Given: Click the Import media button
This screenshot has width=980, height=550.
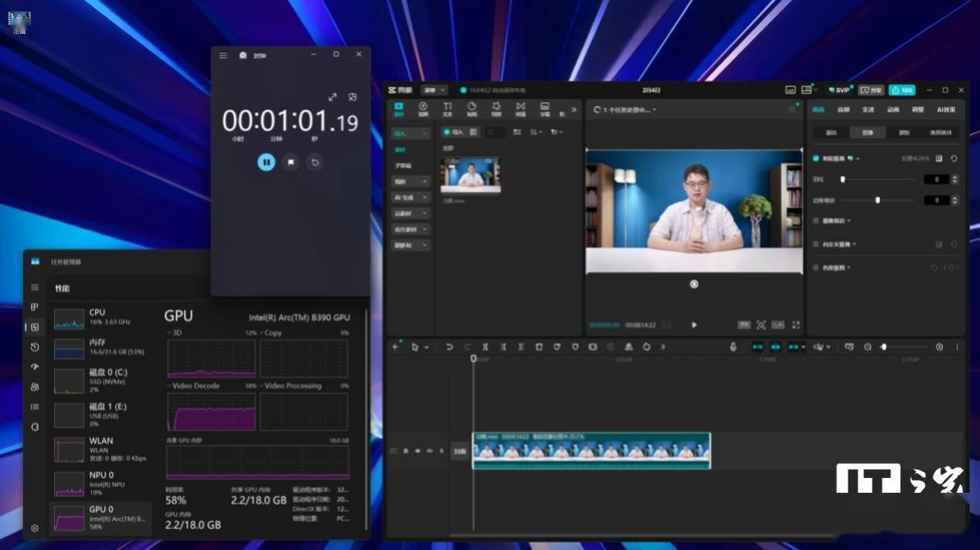Looking at the screenshot, I should click(x=454, y=132).
